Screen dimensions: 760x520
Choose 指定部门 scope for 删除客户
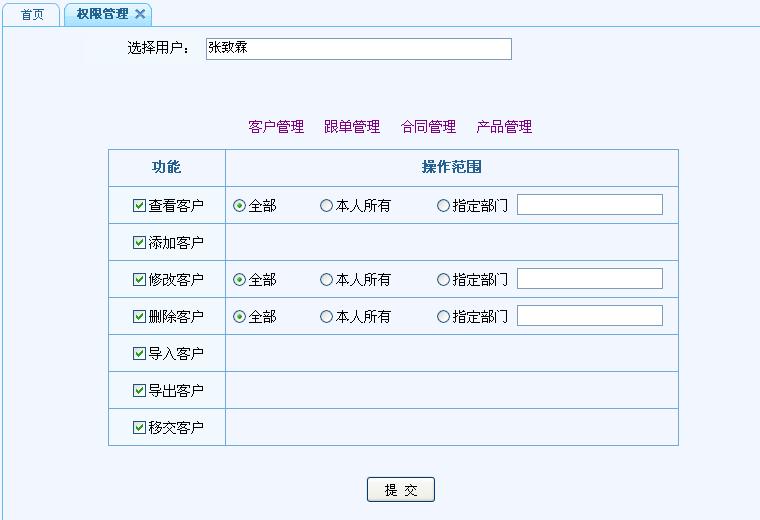pyautogui.click(x=443, y=317)
